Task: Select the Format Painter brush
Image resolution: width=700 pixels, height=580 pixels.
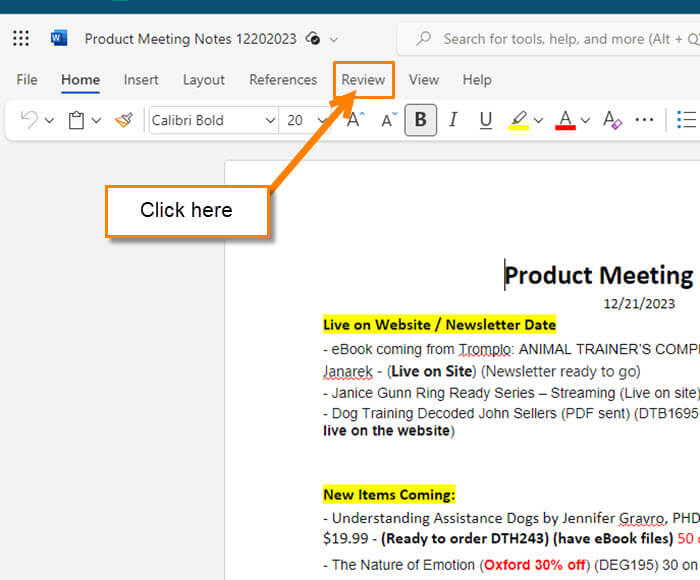Action: click(x=124, y=120)
